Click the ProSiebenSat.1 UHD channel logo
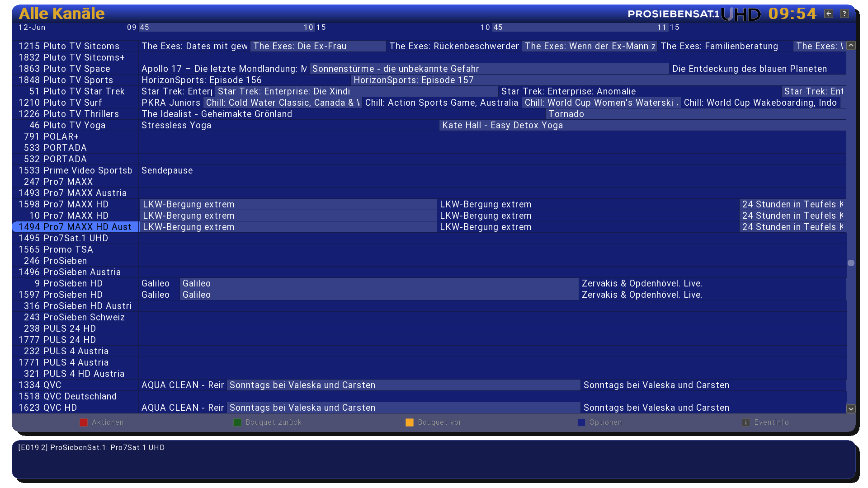868x488 pixels. (694, 14)
